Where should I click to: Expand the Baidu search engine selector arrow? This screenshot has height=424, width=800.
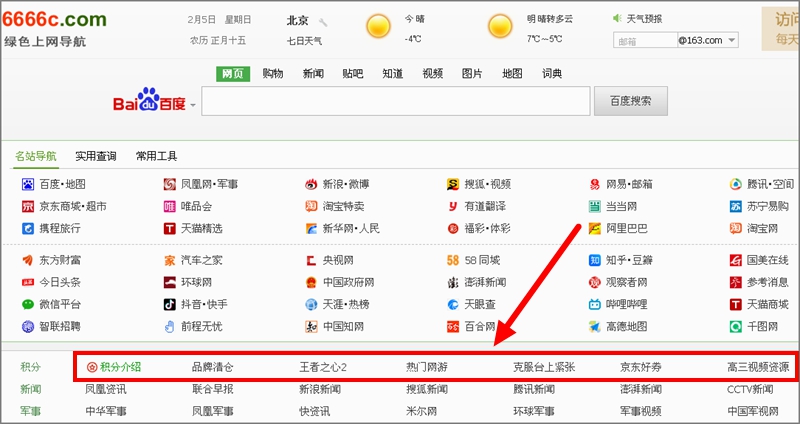coord(193,105)
